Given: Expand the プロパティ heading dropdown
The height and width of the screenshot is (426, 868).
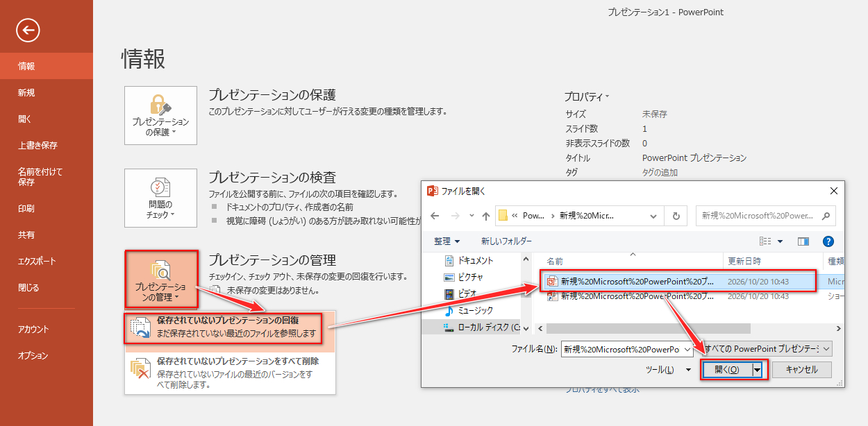Looking at the screenshot, I should tap(587, 97).
